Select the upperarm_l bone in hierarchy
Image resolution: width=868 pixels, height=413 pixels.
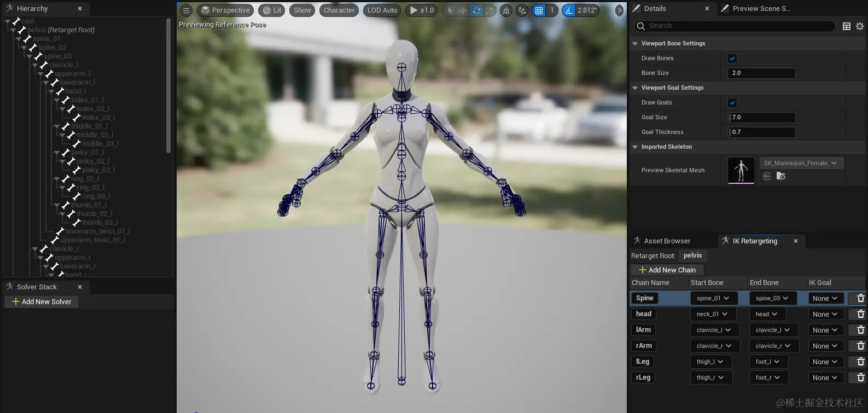(x=72, y=74)
